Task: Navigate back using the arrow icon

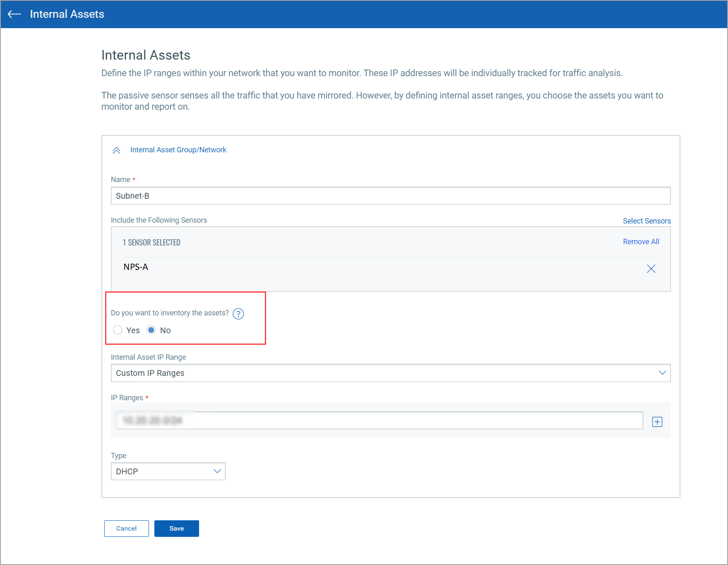Action: (14, 14)
